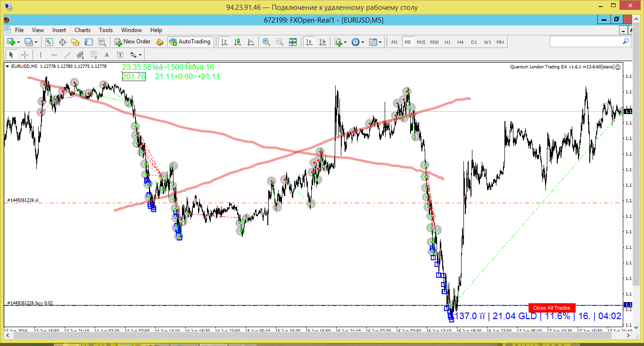Open the Indicators list icon
Viewport: 644px width, 346px height.
point(338,42)
